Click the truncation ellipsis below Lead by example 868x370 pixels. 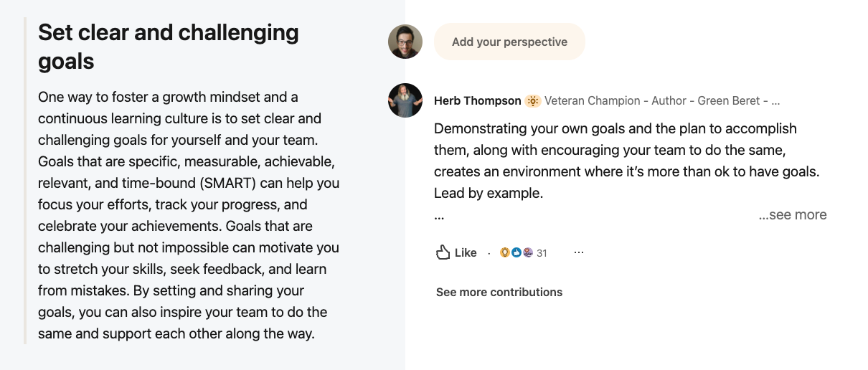tap(439, 215)
